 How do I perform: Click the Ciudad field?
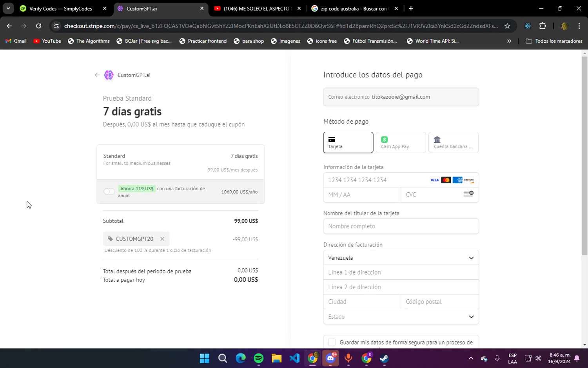[362, 302]
